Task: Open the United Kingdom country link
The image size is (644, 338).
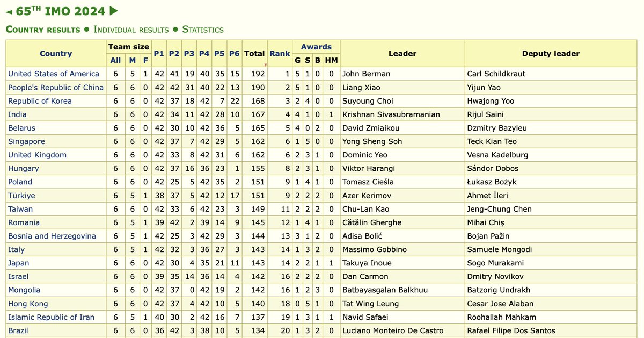Action: (37, 155)
